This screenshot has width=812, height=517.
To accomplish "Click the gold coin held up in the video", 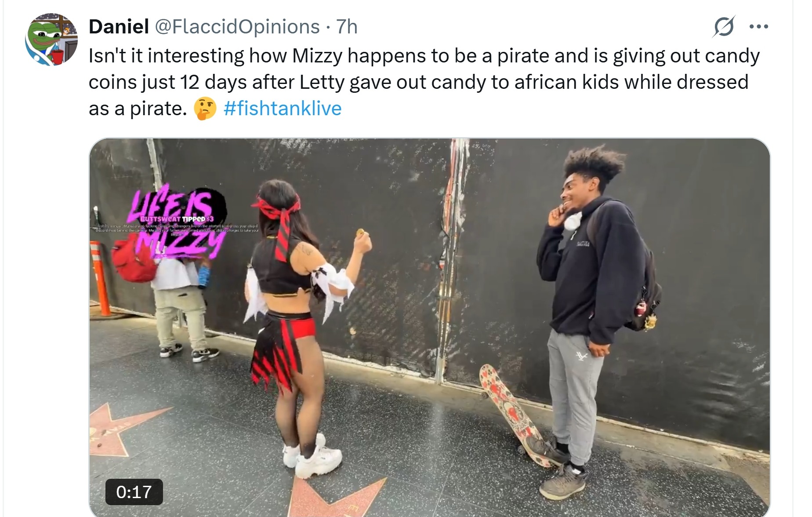I will click(360, 232).
